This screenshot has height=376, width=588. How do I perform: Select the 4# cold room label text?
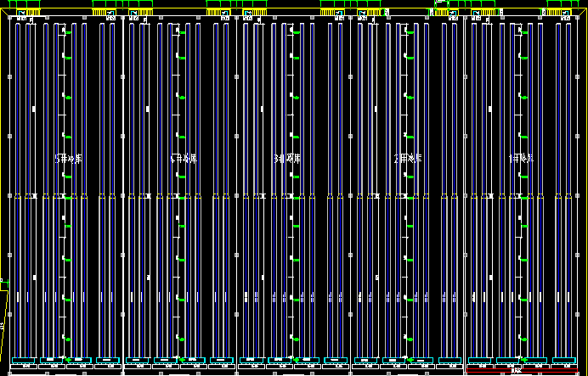(x=183, y=159)
